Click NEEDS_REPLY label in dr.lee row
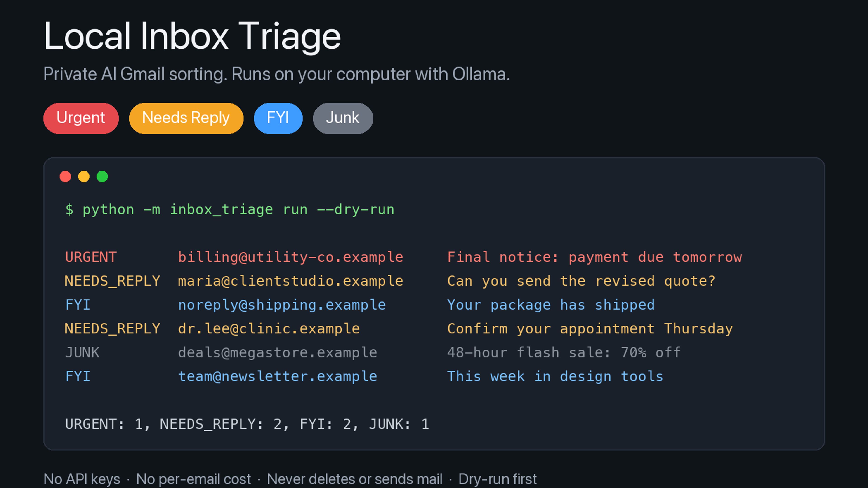Viewport: 868px width, 488px height. pyautogui.click(x=113, y=329)
